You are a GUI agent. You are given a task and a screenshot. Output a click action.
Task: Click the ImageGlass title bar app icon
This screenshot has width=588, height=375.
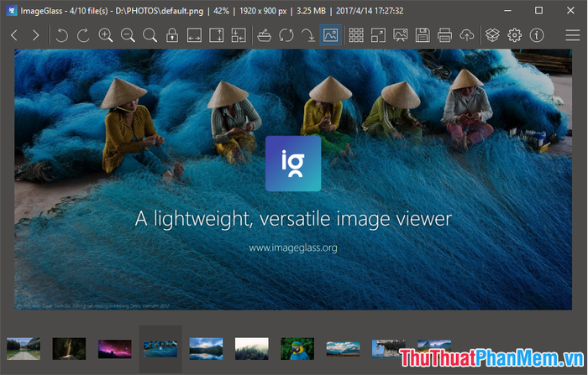point(12,11)
